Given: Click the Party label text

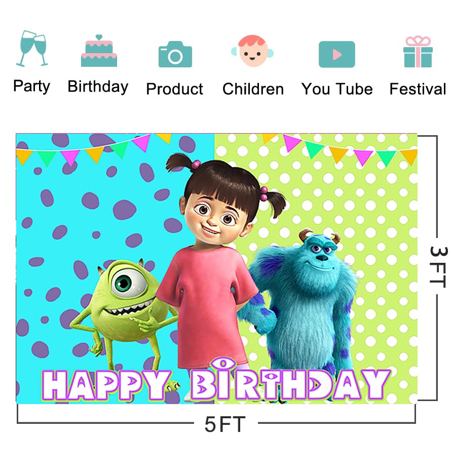Looking at the screenshot, I should pos(31,86).
